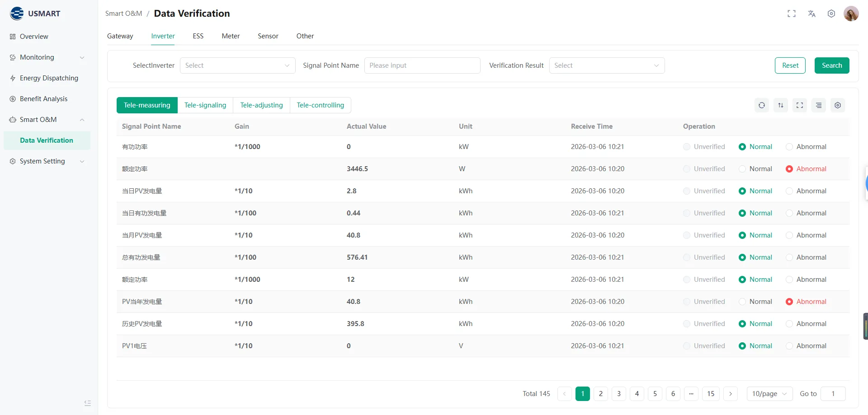The height and width of the screenshot is (415, 868).
Task: Switch to the Meter tab
Action: pyautogui.click(x=231, y=36)
